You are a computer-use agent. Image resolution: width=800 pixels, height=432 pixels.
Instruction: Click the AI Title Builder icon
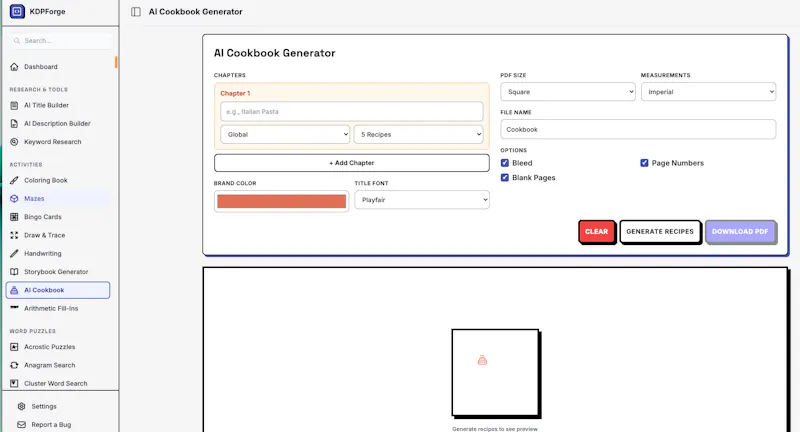[x=14, y=105]
